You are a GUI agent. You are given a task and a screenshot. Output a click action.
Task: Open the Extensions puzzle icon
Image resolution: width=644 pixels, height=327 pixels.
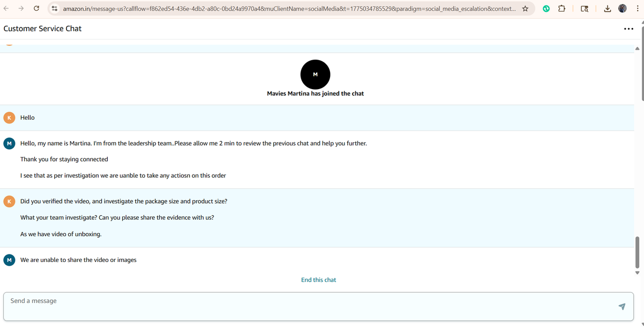point(562,9)
